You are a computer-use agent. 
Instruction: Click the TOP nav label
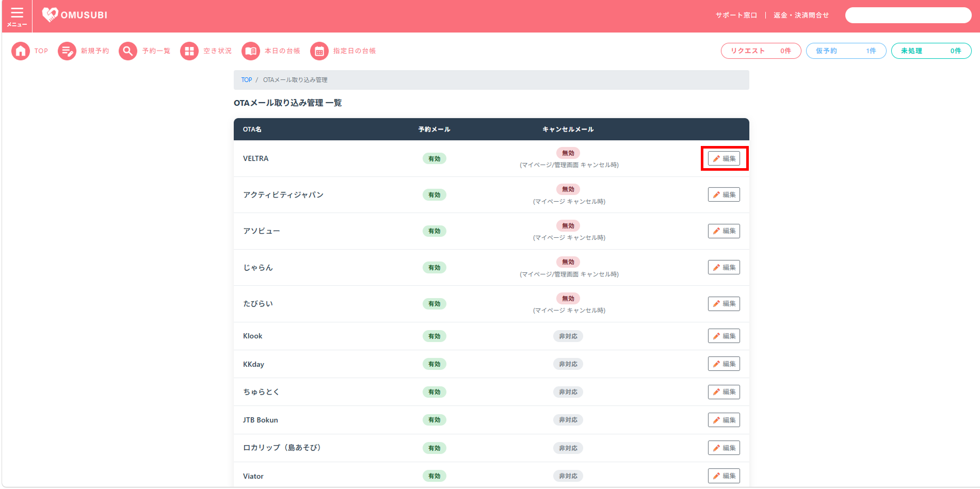41,51
